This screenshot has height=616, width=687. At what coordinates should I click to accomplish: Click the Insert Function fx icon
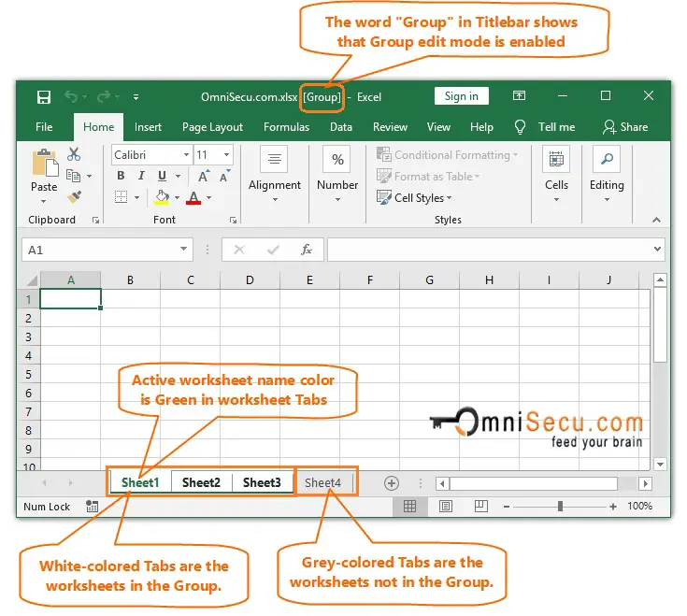click(307, 250)
